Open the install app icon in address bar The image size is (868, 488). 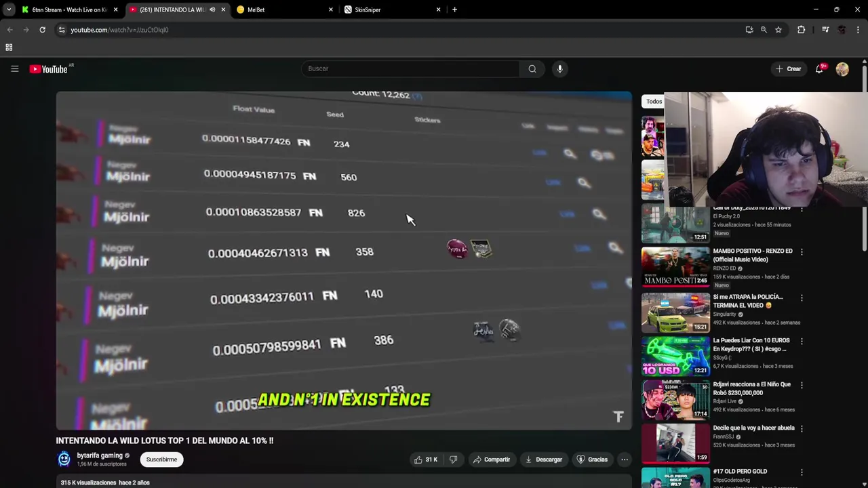point(749,30)
